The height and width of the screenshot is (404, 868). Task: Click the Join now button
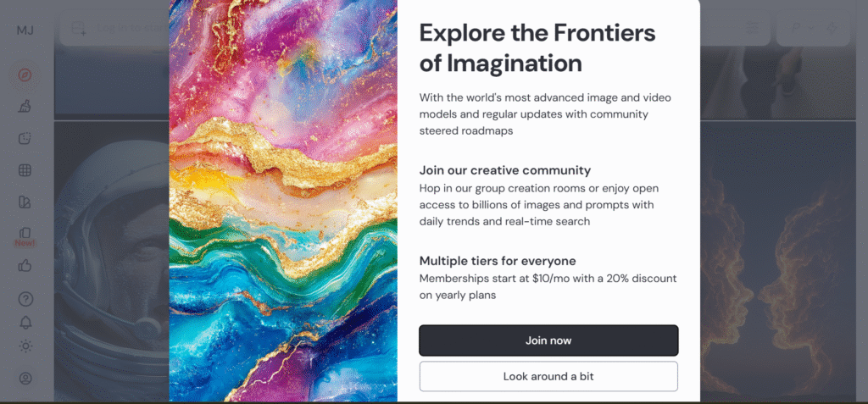click(548, 340)
